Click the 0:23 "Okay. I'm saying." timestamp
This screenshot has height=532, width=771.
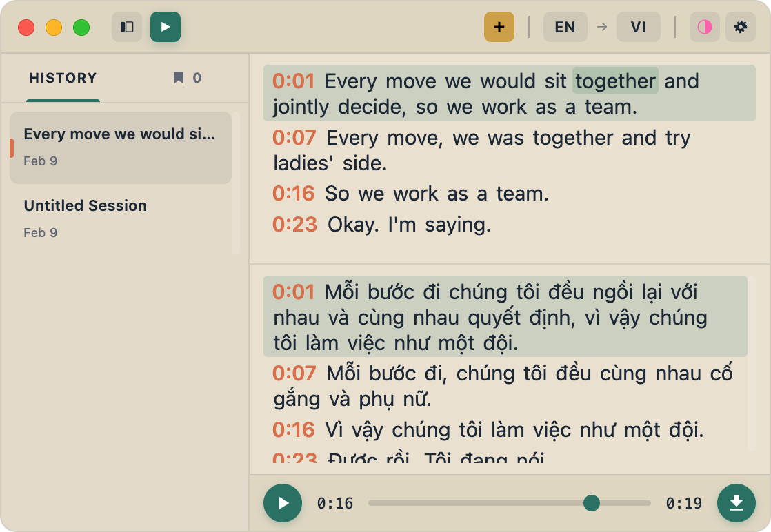pos(294,224)
